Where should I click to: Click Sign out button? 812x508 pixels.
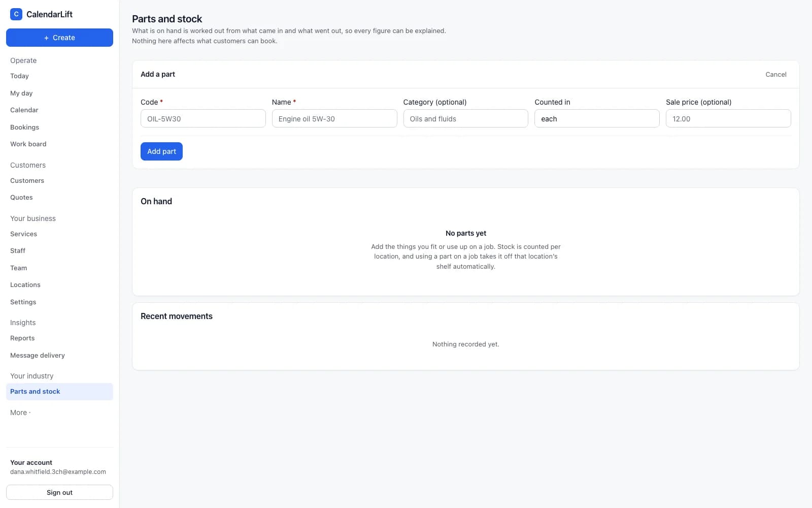click(59, 492)
